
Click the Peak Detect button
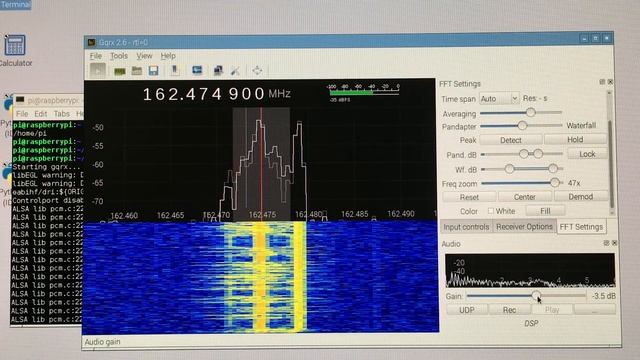(x=511, y=140)
